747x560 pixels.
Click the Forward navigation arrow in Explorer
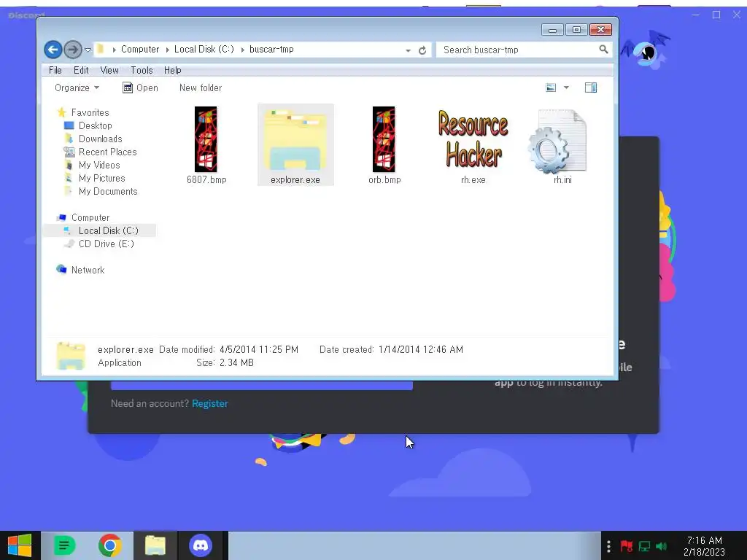point(73,50)
